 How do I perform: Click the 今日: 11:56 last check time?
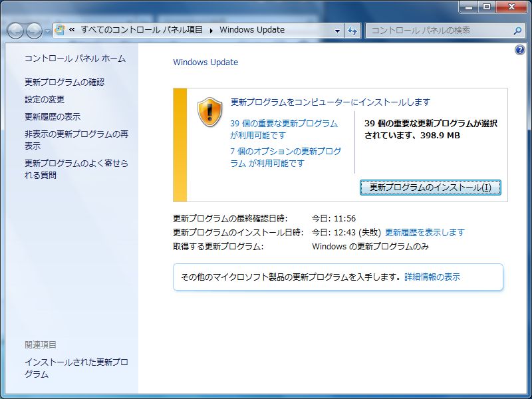click(x=334, y=219)
